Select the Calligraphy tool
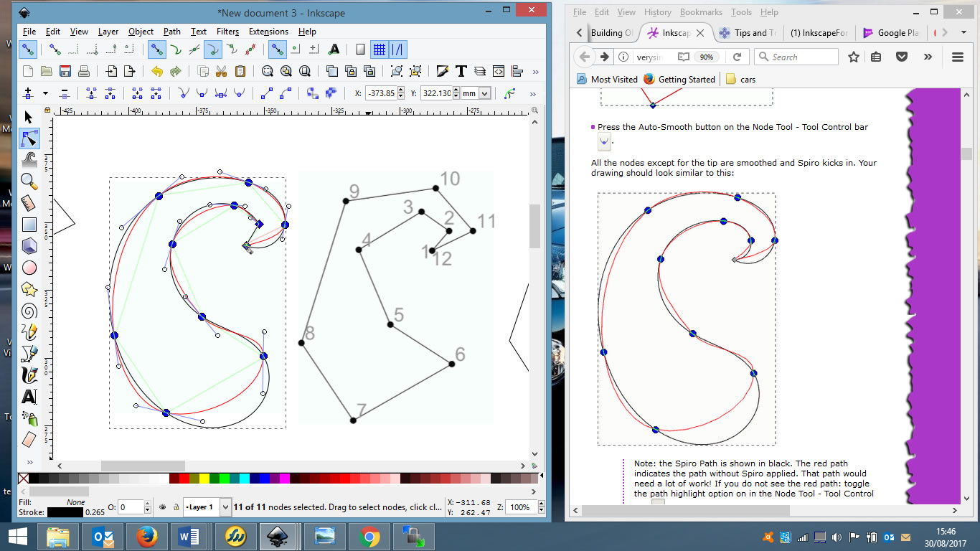Viewport: 980px width, 551px height. coord(29,375)
